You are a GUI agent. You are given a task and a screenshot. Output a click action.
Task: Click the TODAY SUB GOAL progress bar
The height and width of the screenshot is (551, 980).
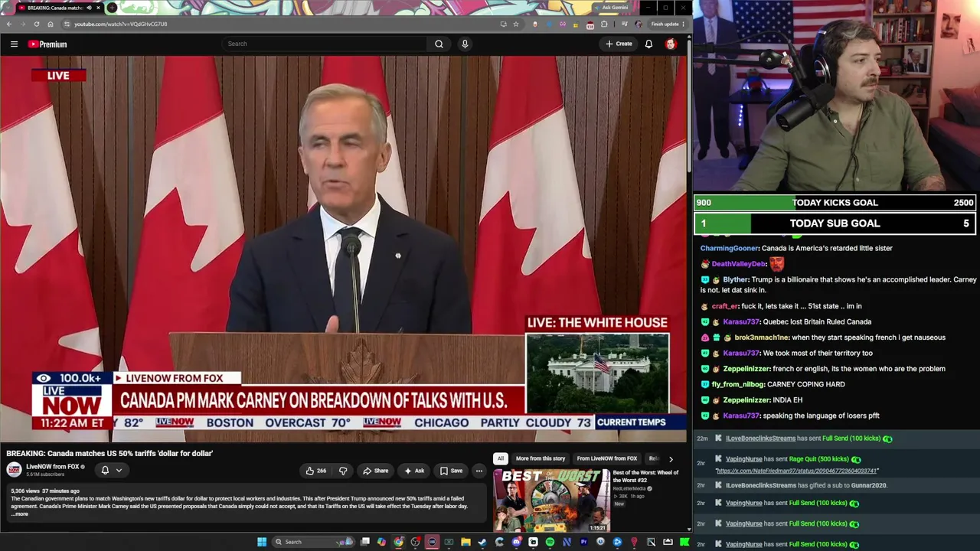tap(835, 223)
